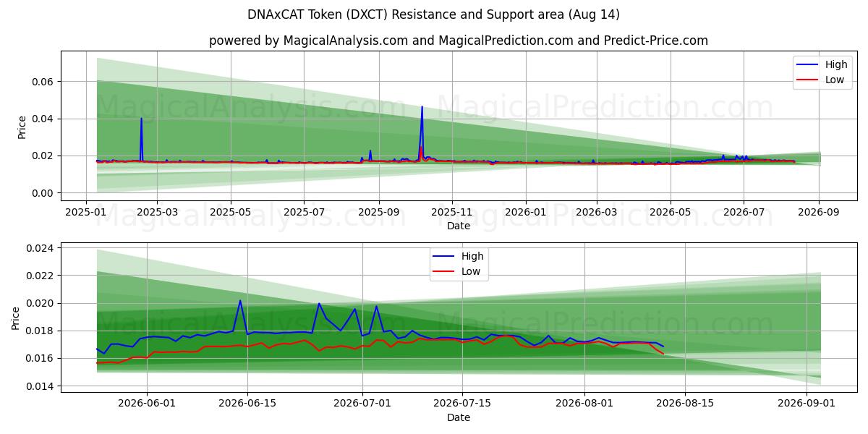The width and height of the screenshot is (868, 434).
Task: Click the '2026-05' date label on the top chart axis
Action: [x=670, y=213]
